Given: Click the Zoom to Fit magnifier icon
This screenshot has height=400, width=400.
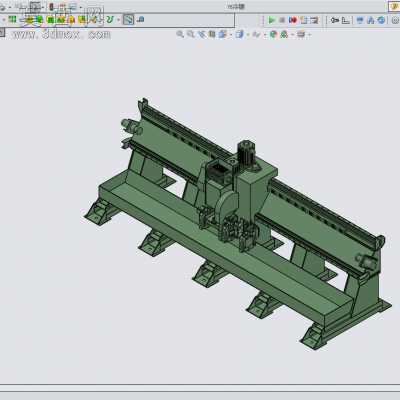Looking at the screenshot, I should point(180,34).
